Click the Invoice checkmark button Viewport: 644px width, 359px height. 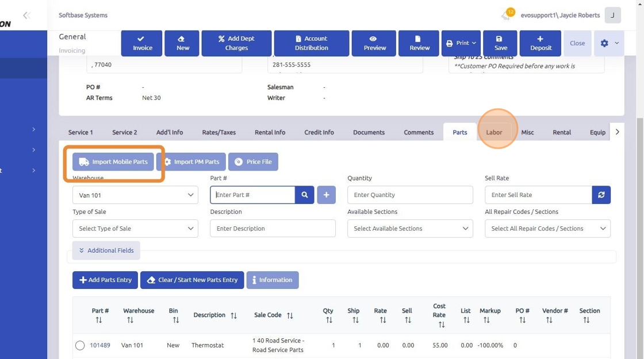click(x=141, y=43)
